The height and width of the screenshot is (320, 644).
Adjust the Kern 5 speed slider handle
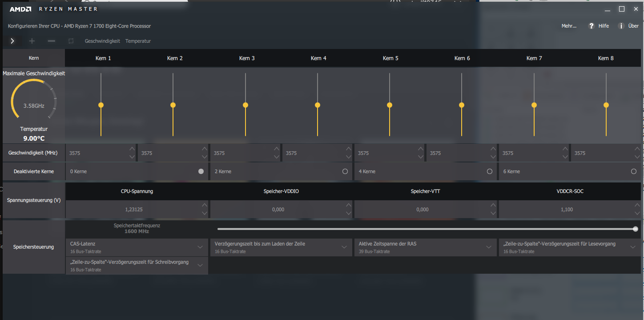[390, 105]
